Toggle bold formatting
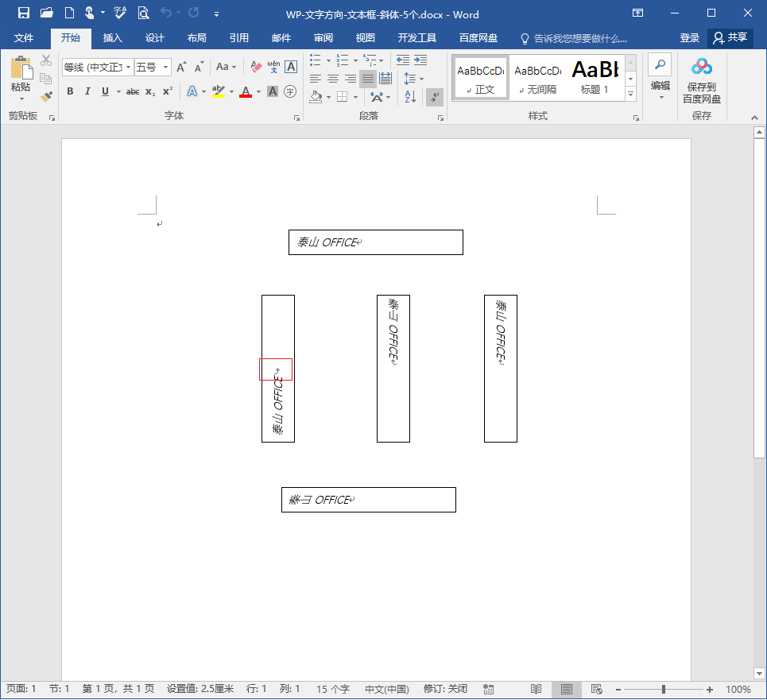The width and height of the screenshot is (767, 700). click(x=70, y=91)
